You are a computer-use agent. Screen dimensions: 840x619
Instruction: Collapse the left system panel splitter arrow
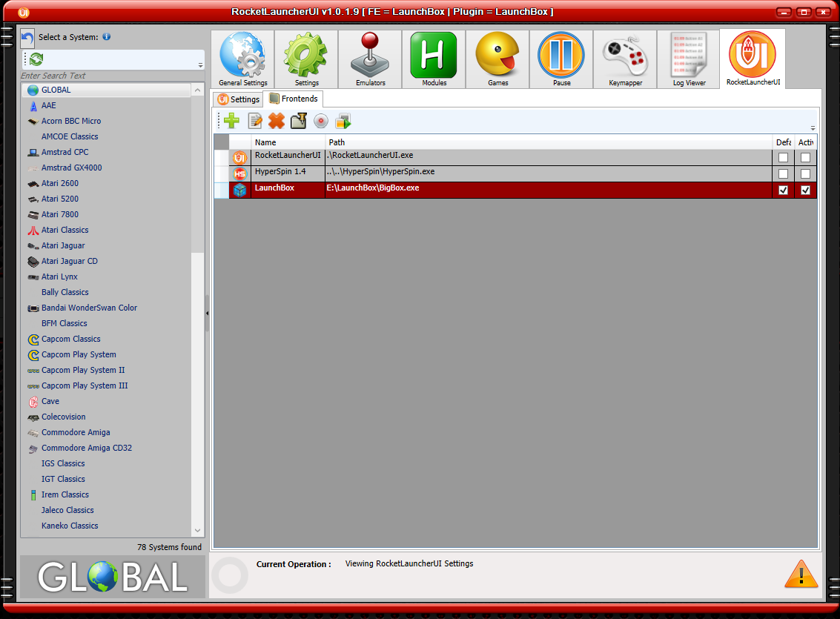[207, 314]
